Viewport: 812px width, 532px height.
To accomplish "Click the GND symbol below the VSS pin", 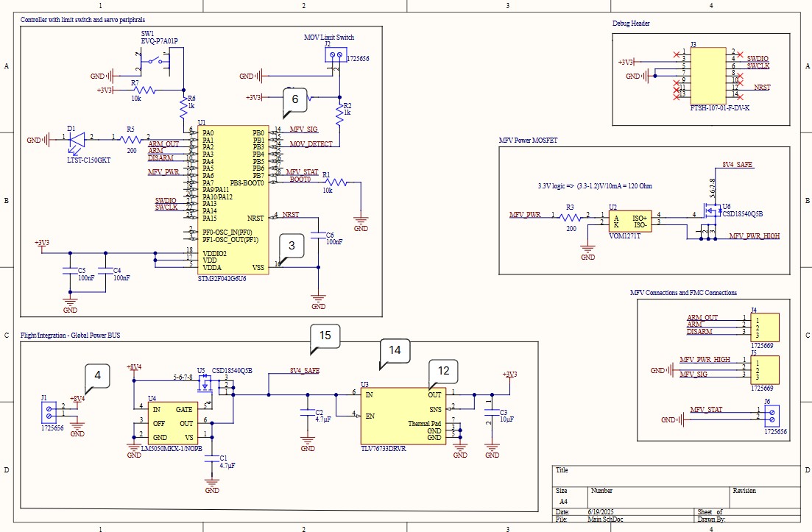I will [317, 297].
